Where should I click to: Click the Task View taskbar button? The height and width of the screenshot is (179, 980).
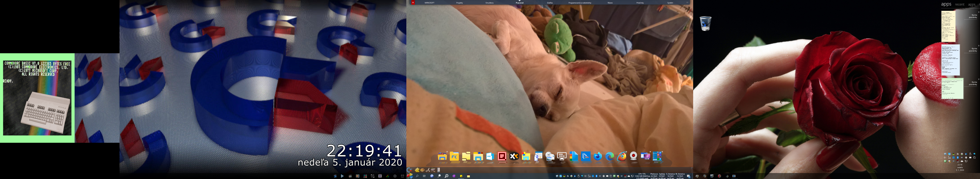(424, 176)
